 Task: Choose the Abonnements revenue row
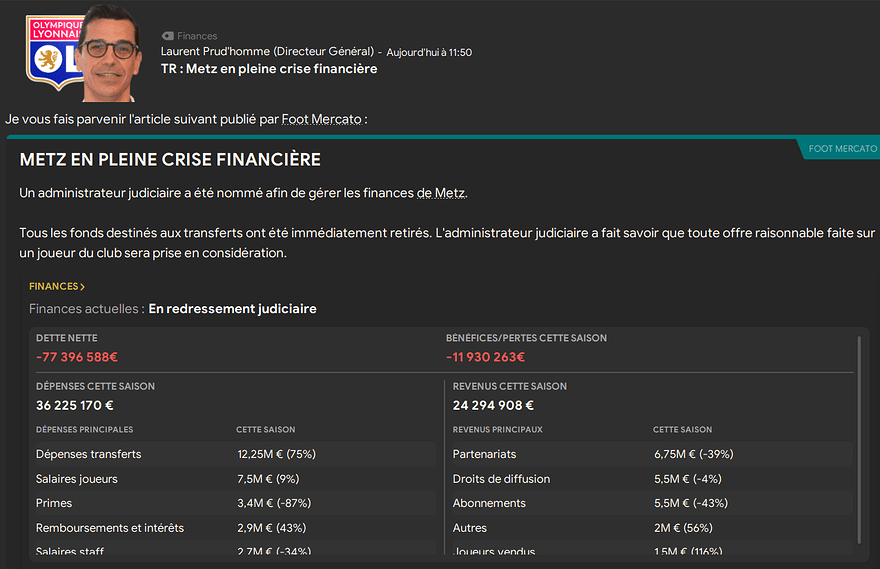coord(652,503)
